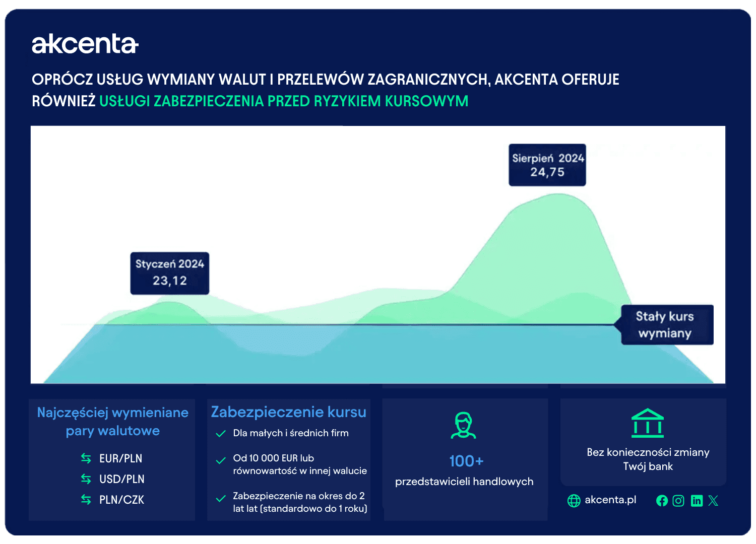Image resolution: width=756 pixels, height=544 pixels.
Task: Click white headline OPRÓCZ USŁUG WYMIANY WALUT
Action: pyautogui.click(x=326, y=80)
